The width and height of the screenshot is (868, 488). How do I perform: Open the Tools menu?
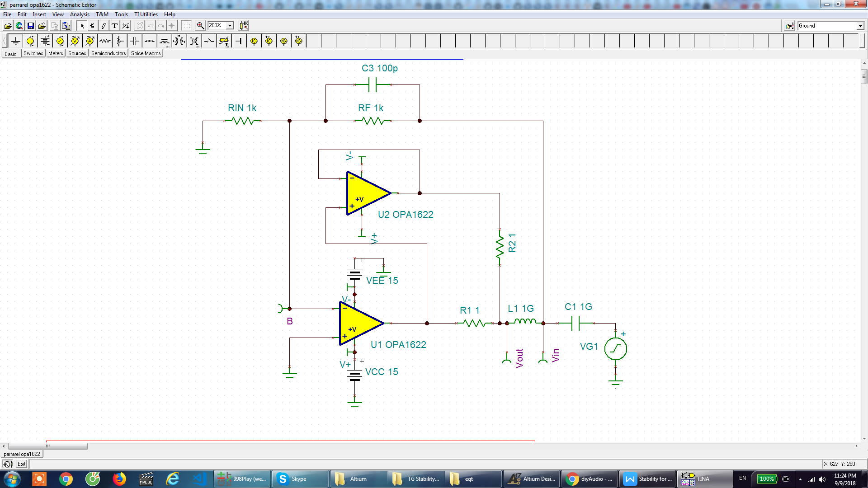point(121,14)
